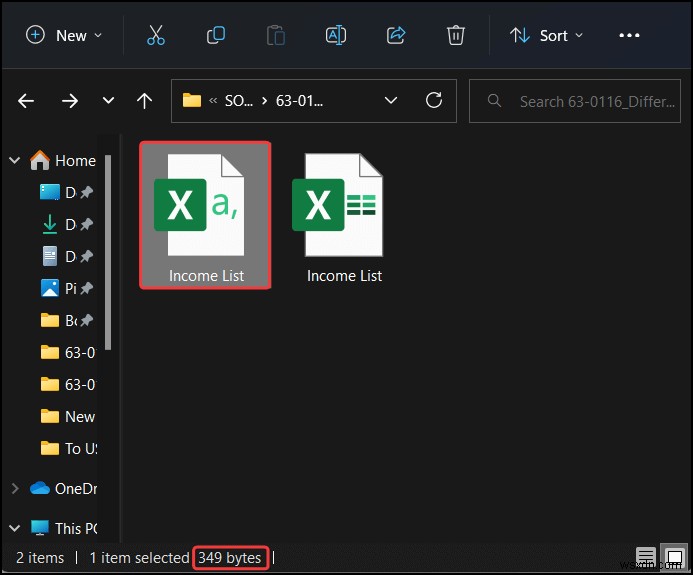693x575 pixels.
Task: Copy the selected file
Action: click(x=216, y=35)
